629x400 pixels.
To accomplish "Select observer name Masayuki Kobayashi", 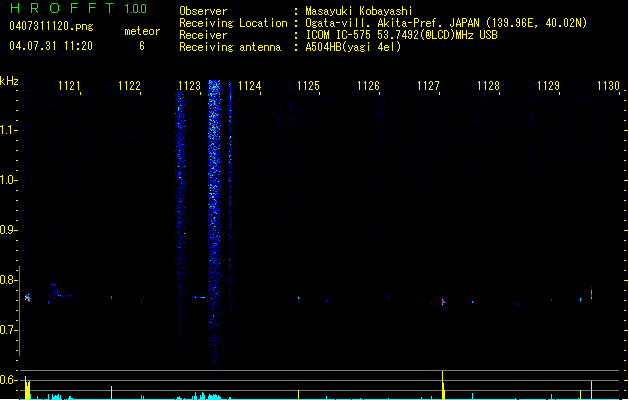I will click(359, 11).
